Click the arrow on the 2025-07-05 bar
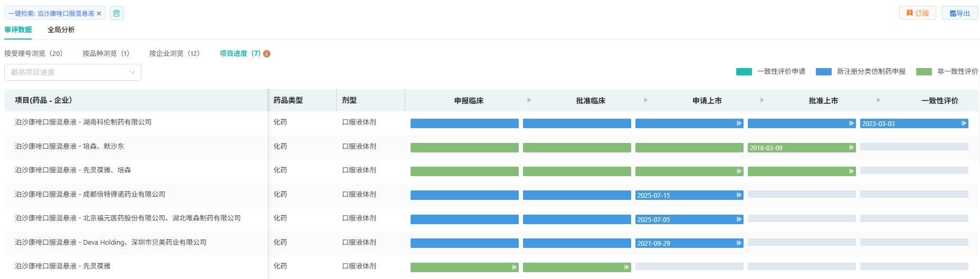The height and width of the screenshot is (279, 980). (739, 219)
